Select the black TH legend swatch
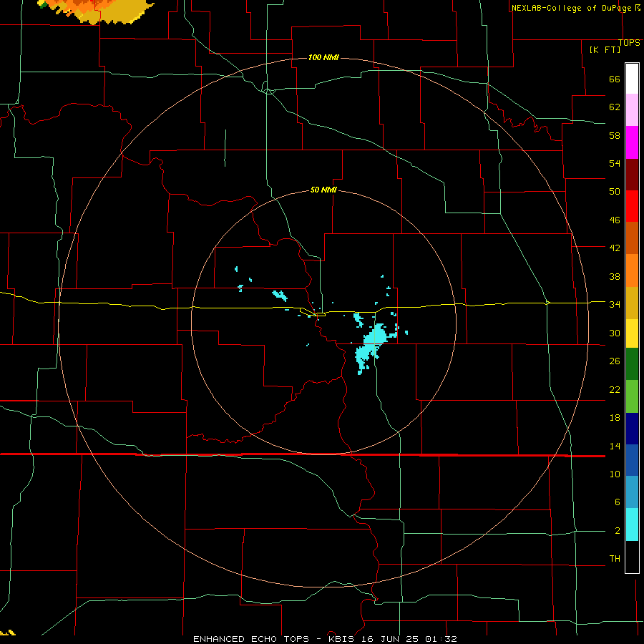644x644 pixels. pos(632,557)
